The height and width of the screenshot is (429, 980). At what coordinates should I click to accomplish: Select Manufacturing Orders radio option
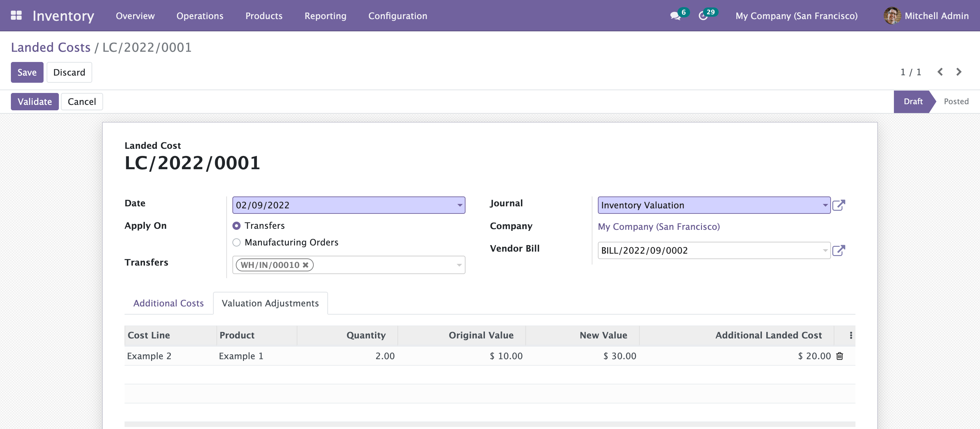236,242
